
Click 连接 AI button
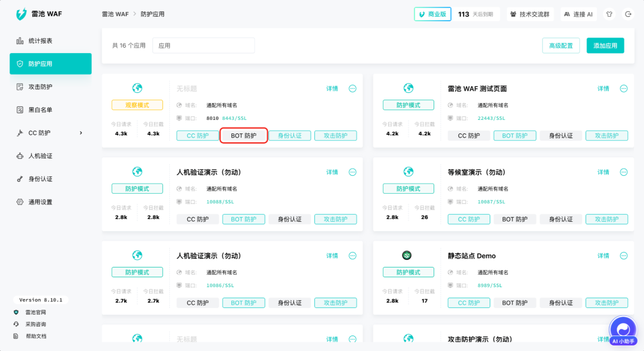tap(578, 14)
